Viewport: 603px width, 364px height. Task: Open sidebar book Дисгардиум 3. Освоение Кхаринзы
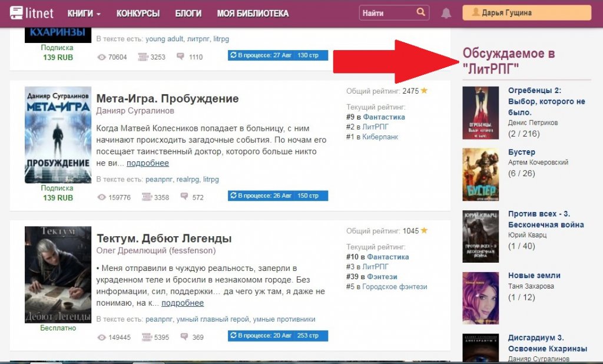tap(548, 343)
